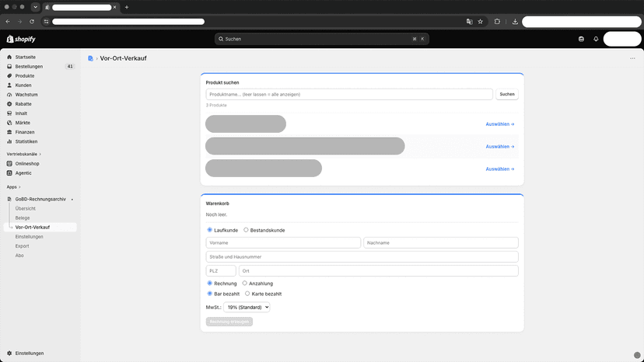Viewport: 644px width, 362px height.
Task: Click the Agentic channel icon
Action: (x=9, y=173)
